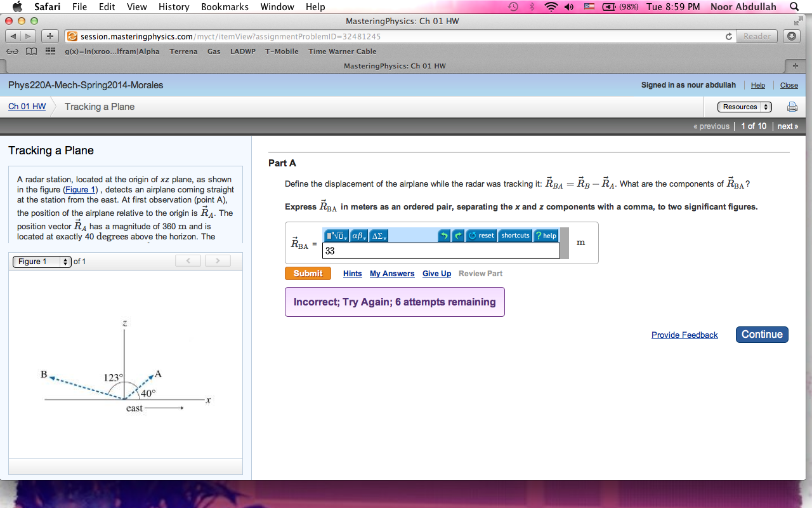
Task: Reset the answer box
Action: tap(481, 236)
